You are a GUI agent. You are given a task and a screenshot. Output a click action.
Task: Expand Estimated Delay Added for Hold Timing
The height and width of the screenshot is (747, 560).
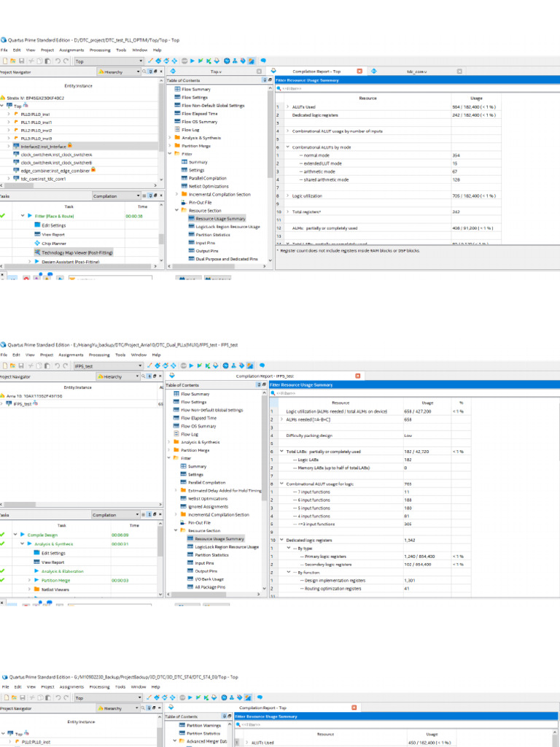(174, 490)
